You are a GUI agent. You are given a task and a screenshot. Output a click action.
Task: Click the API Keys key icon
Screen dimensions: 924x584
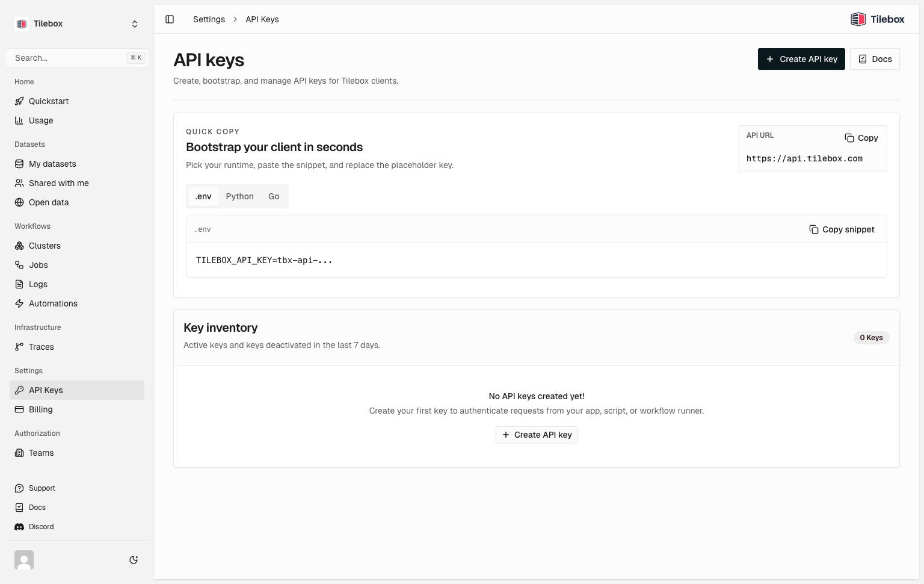(19, 390)
